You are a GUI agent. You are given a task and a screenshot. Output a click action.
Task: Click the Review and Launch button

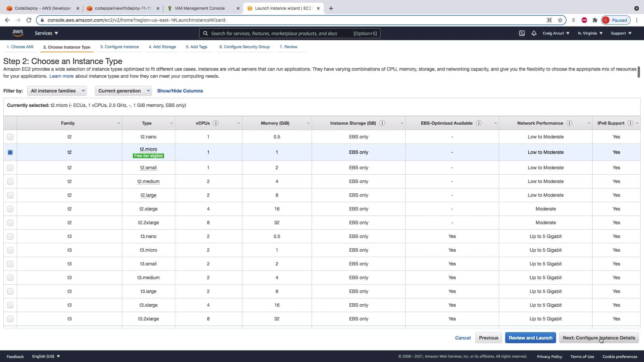[x=530, y=338]
